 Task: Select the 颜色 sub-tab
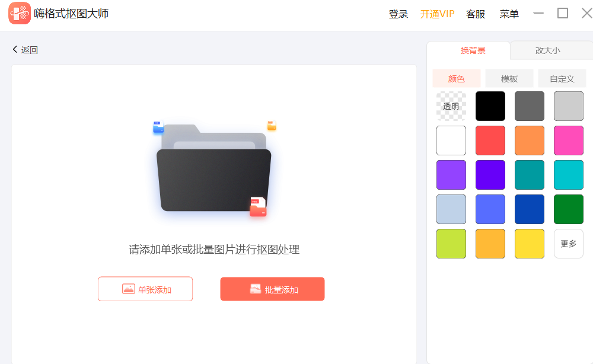pyautogui.click(x=456, y=79)
